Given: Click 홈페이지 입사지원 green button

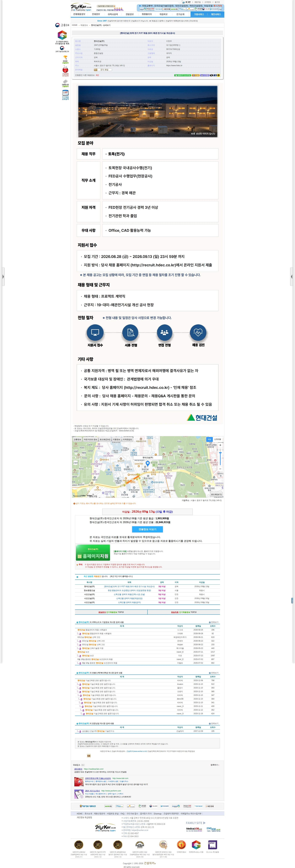Looking at the screenshot, I should click(183, 75).
